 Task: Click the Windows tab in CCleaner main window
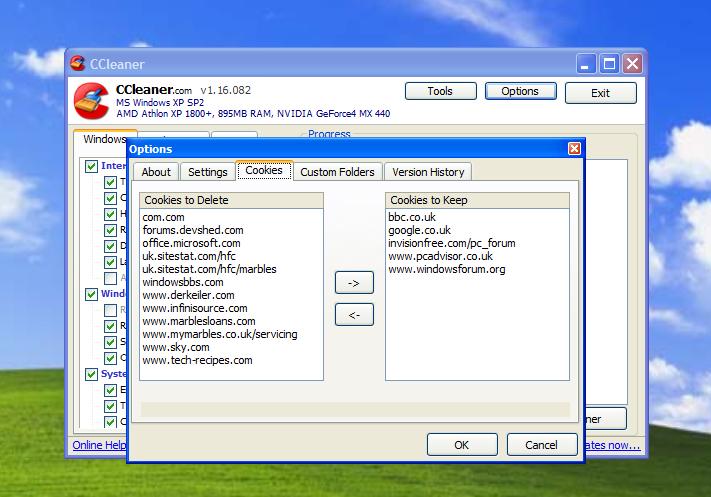pyautogui.click(x=105, y=139)
